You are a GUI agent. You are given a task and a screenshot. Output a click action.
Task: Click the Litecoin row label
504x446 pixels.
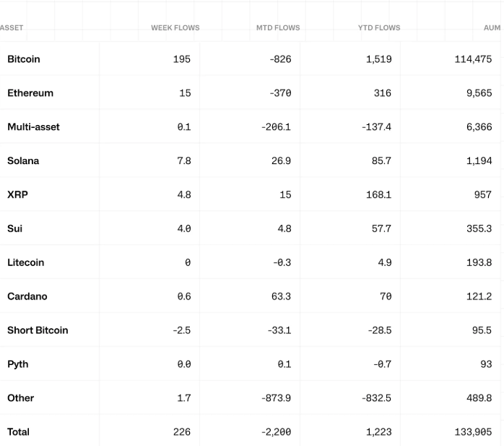25,262
